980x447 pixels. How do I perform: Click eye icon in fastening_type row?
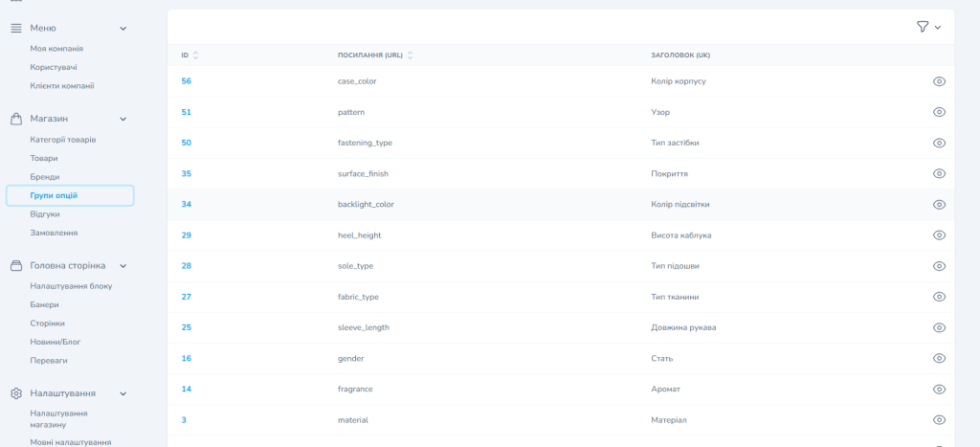pyautogui.click(x=939, y=143)
